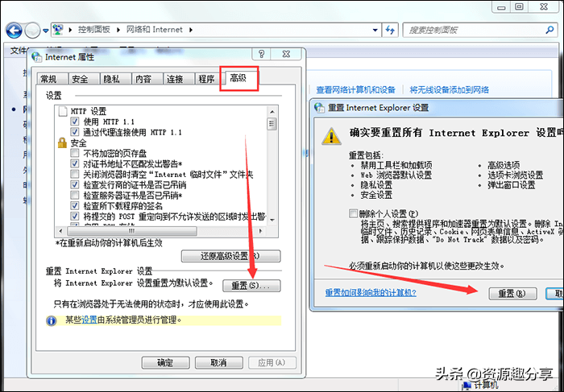Image resolution: width=564 pixels, height=392 pixels.
Task: Click the 重置 Internet Explorer 设置 title icon
Action: pyautogui.click(x=319, y=107)
